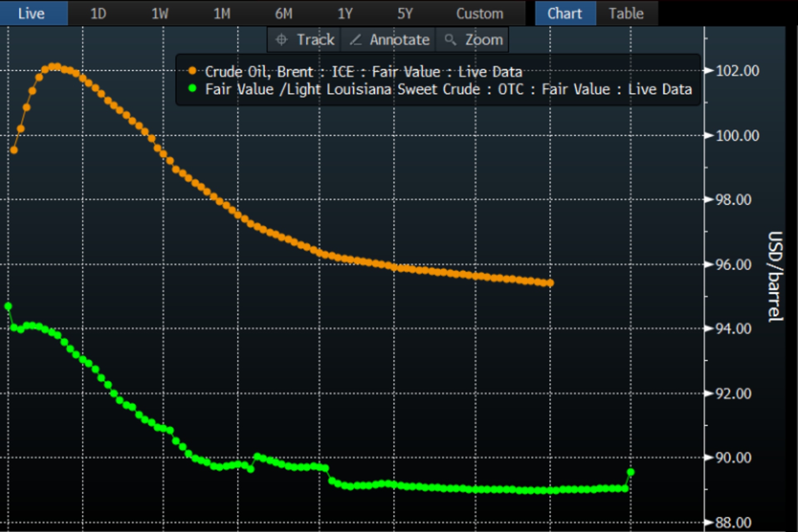This screenshot has height=532, width=798.
Task: Select the 1D timeframe
Action: [99, 13]
